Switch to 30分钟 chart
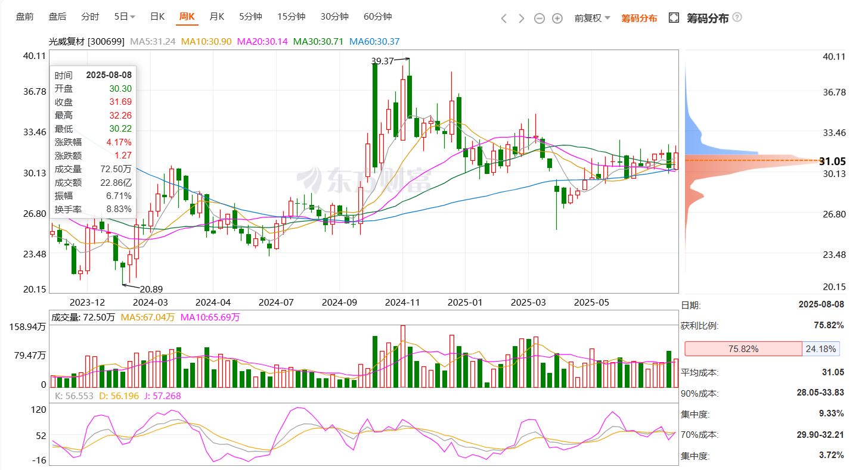 334,17
